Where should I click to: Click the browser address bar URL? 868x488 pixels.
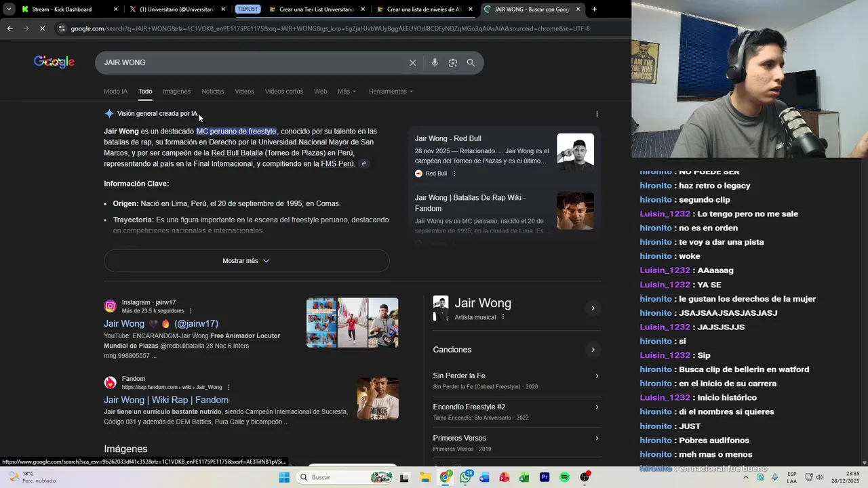(330, 28)
